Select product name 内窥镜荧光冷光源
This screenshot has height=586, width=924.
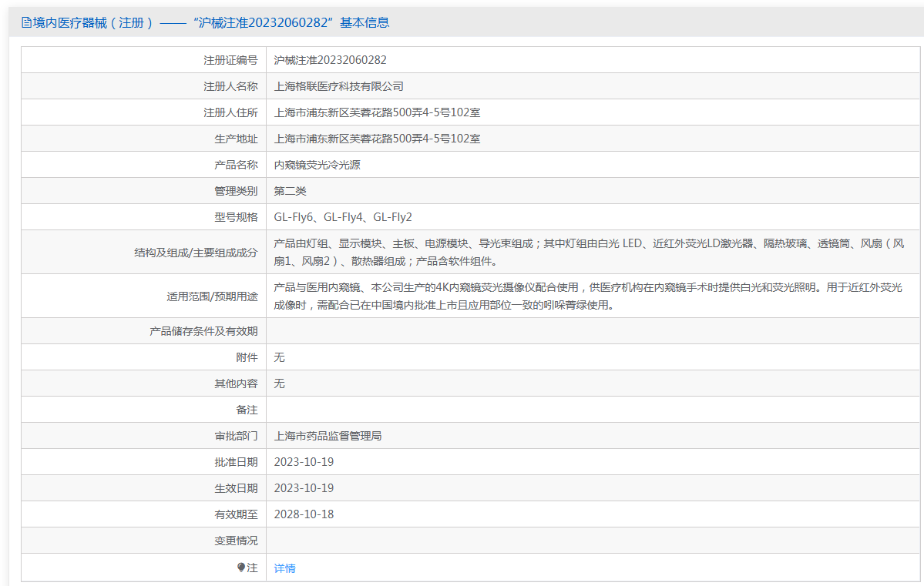tap(317, 165)
